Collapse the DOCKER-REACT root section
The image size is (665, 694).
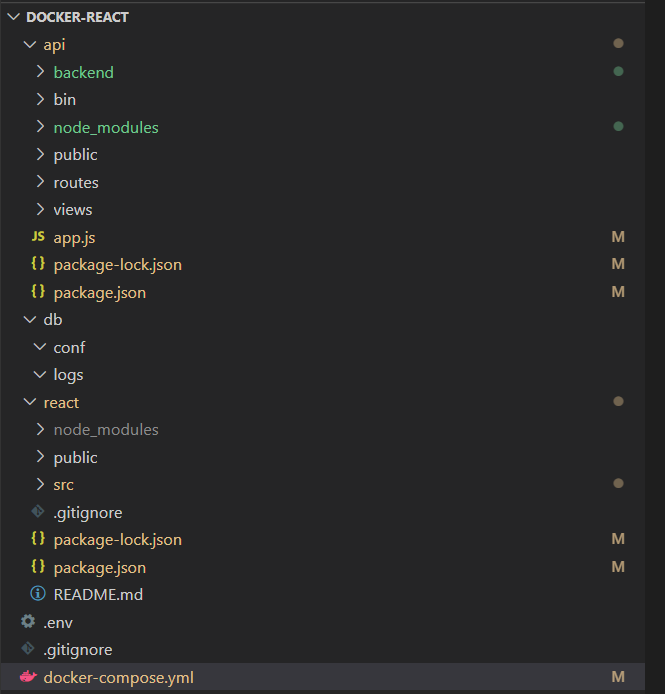(13, 17)
